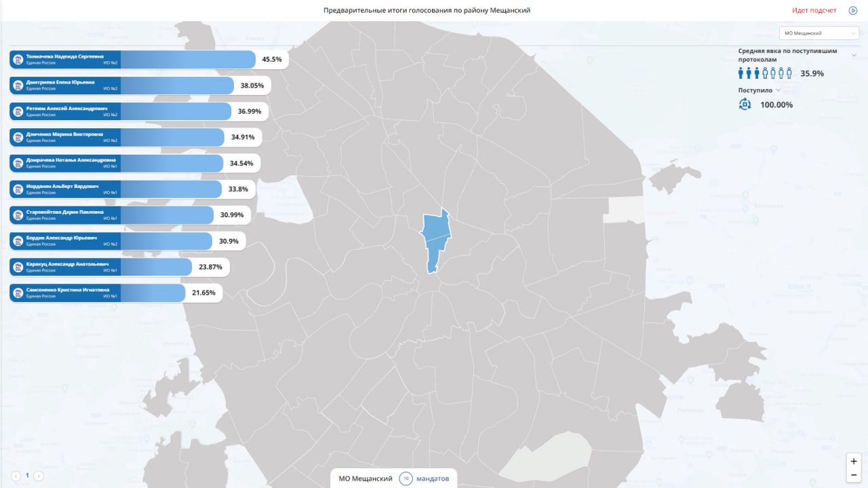Click the protocols refresh cycle icon

pos(745,104)
